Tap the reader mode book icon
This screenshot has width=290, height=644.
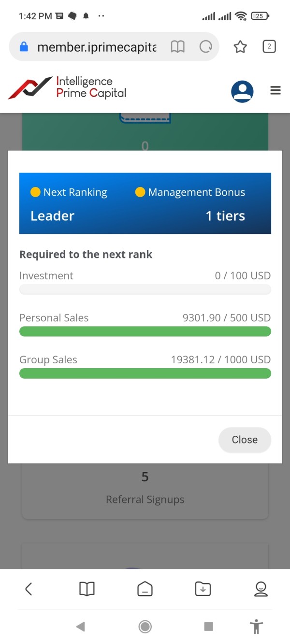coord(178,47)
